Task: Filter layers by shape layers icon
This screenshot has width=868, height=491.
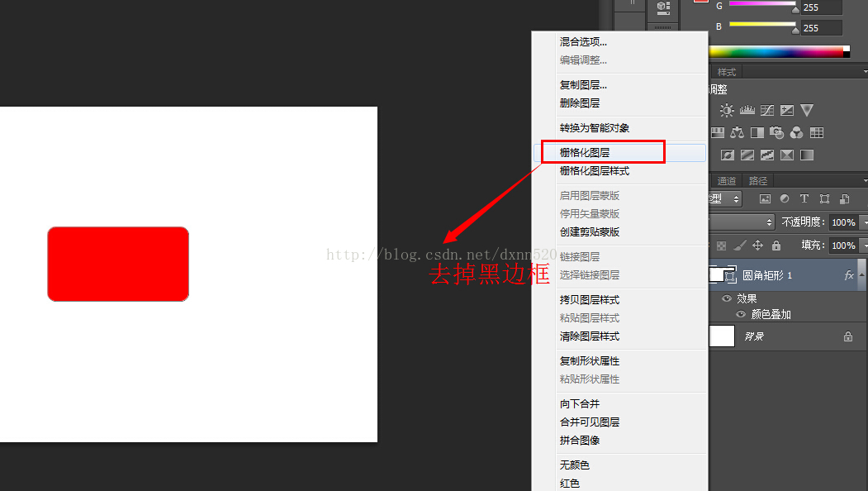Action: pos(824,198)
